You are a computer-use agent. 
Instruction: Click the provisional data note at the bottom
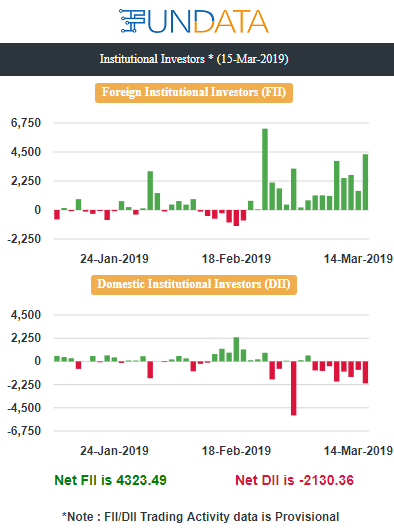[200, 517]
